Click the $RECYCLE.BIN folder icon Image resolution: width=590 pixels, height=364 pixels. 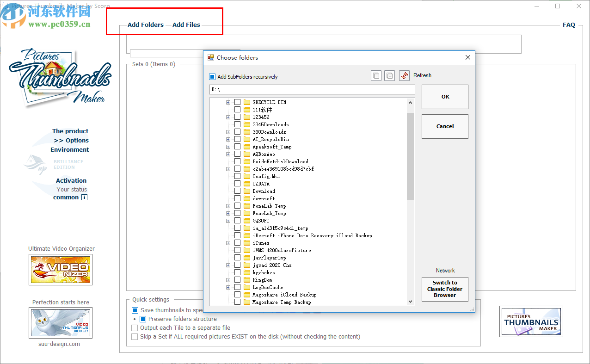pyautogui.click(x=247, y=102)
